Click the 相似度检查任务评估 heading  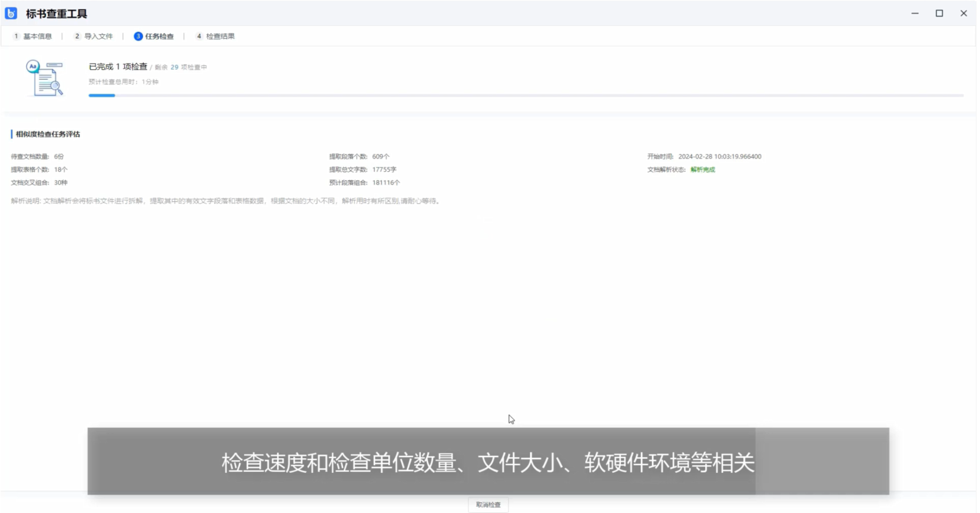click(x=48, y=134)
